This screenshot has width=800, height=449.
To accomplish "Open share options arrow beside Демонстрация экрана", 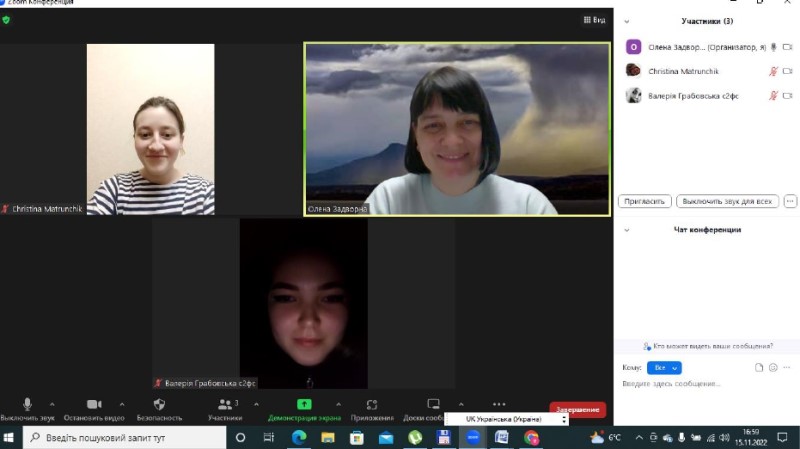I will (338, 404).
